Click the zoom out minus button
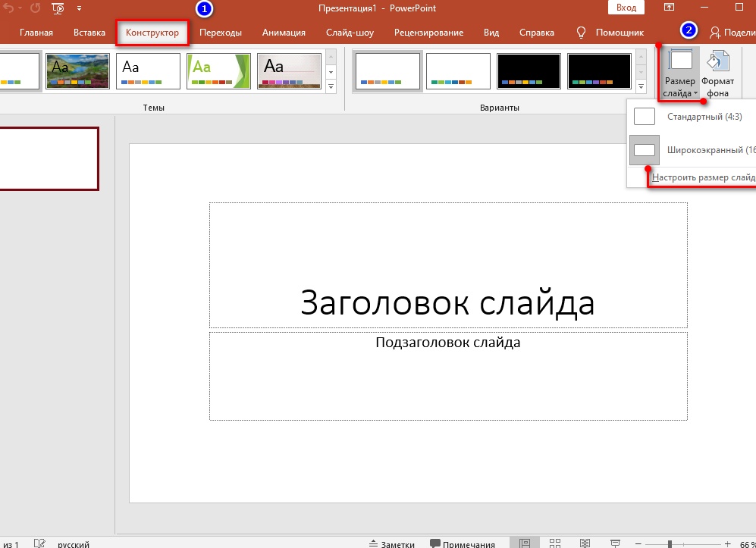The height and width of the screenshot is (548, 756). pyautogui.click(x=638, y=544)
